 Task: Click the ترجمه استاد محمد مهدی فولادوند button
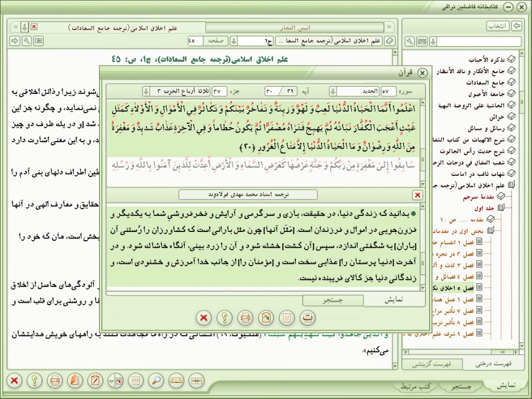tap(248, 195)
